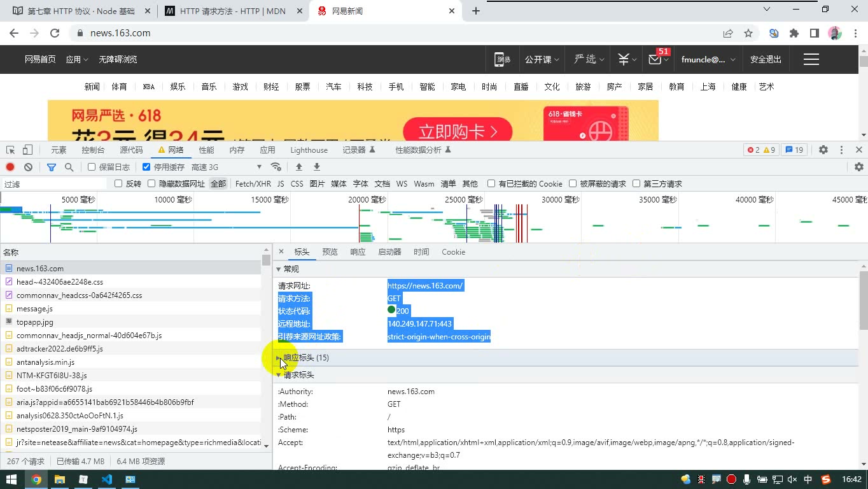Open DevTools settings gear
Viewport: 868px width, 489px height.
tap(823, 150)
